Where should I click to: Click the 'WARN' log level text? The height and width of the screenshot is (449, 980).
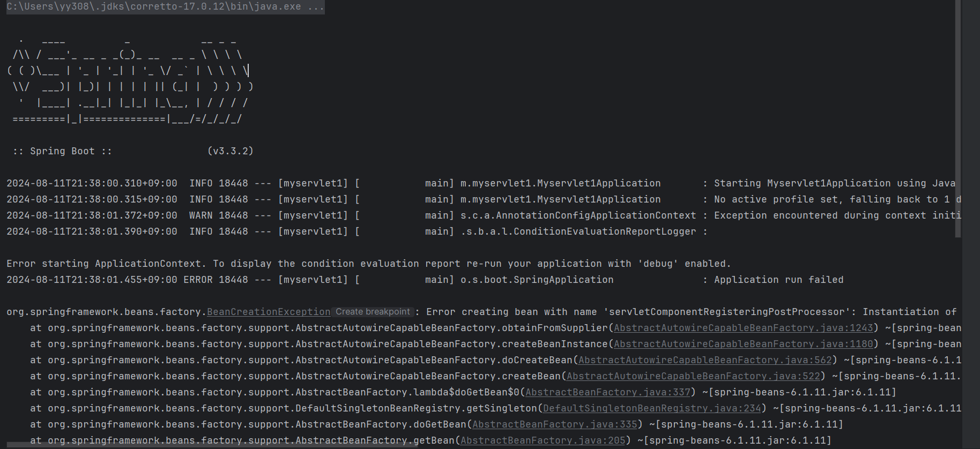(201, 215)
